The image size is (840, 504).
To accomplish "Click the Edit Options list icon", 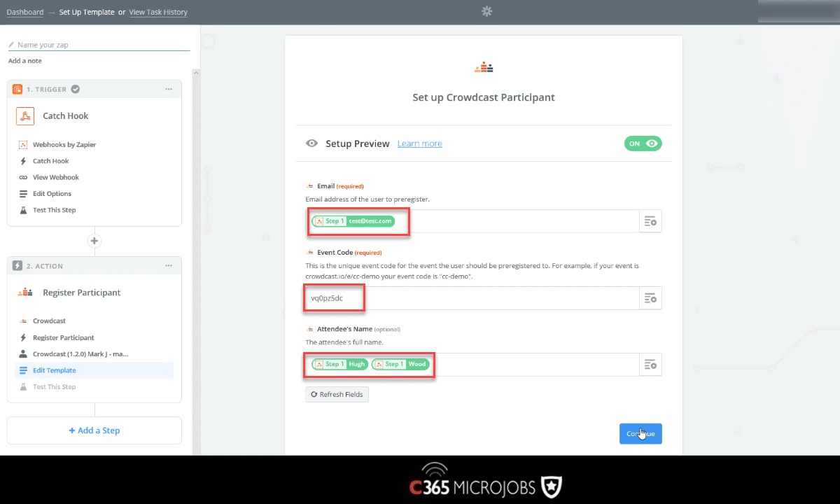I will point(23,194).
